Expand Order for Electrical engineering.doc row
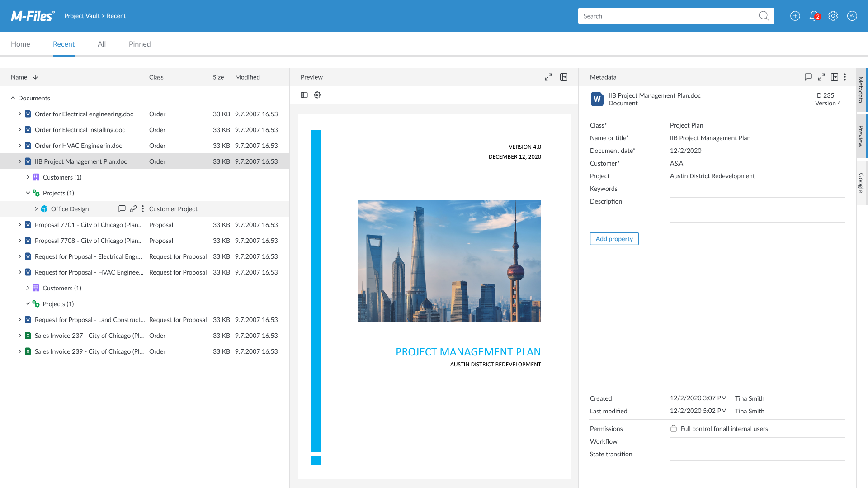The image size is (868, 488). pyautogui.click(x=19, y=114)
